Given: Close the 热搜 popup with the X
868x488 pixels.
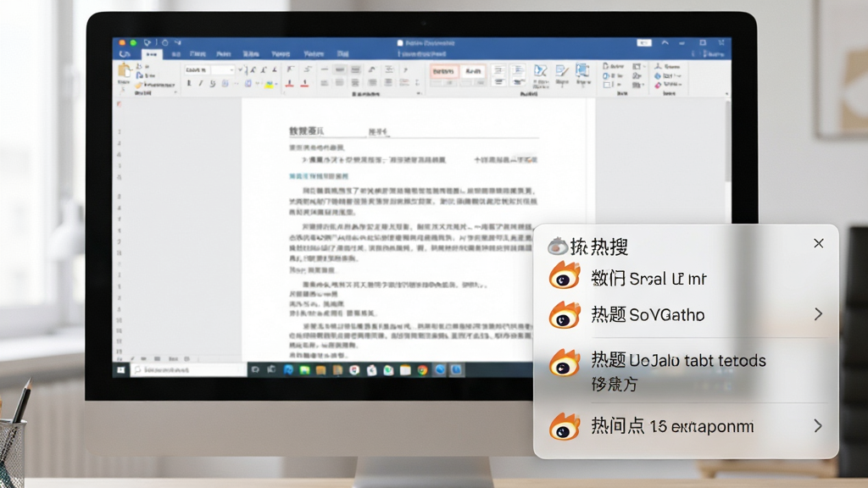Looking at the screenshot, I should pos(818,243).
